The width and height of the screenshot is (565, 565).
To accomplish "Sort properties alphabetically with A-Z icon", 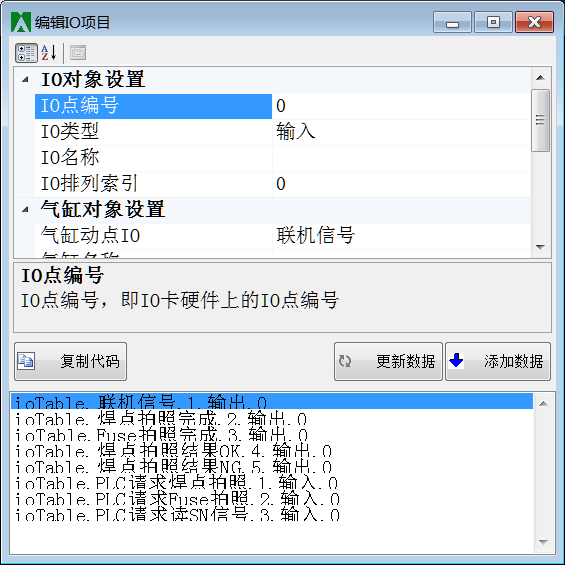I will tap(49, 53).
